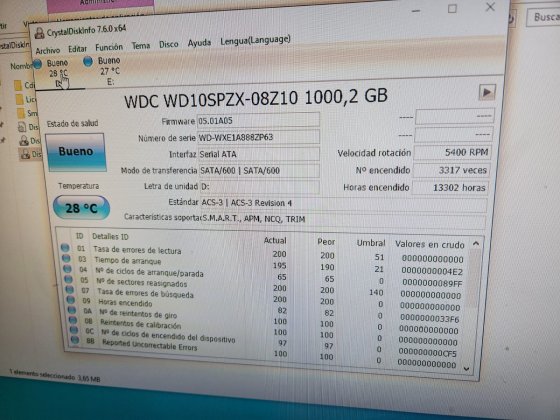Click raw value 00000000CF5
The image size is (560, 420).
[427, 353]
